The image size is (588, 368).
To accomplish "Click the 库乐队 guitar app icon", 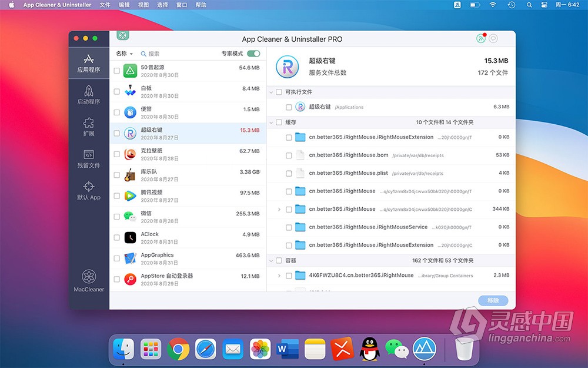I will pyautogui.click(x=130, y=175).
